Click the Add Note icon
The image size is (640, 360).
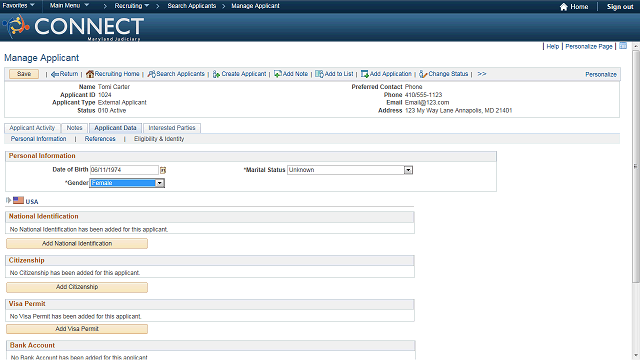point(278,74)
